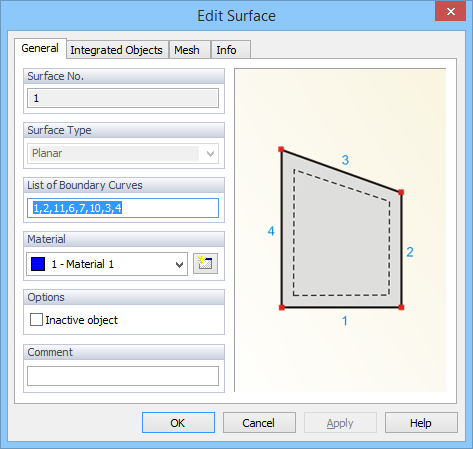Click the Apply button
Image resolution: width=473 pixels, height=449 pixels.
point(340,423)
